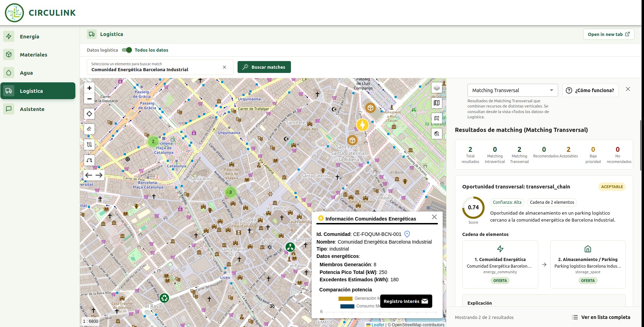644x327 pixels.
Task: Open the map layers control
Action: [x=437, y=88]
